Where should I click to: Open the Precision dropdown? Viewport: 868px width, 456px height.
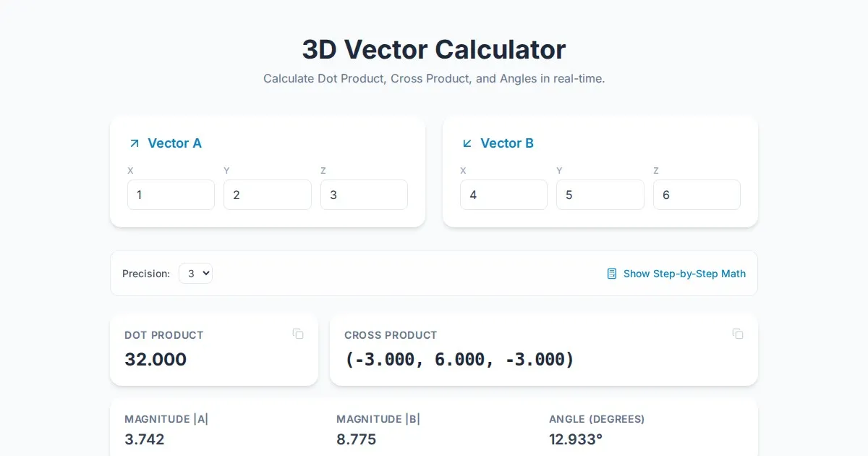coord(195,274)
